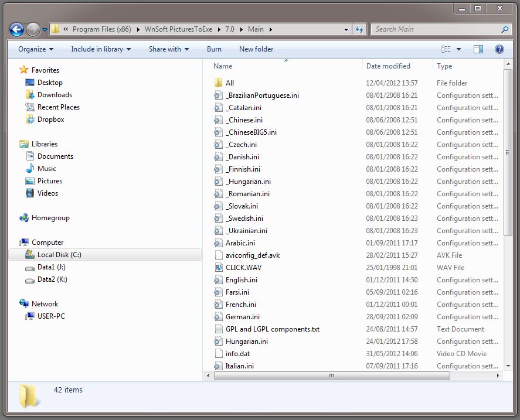Image resolution: width=520 pixels, height=420 pixels.
Task: Select _Catalan.ini file
Action: 243,108
